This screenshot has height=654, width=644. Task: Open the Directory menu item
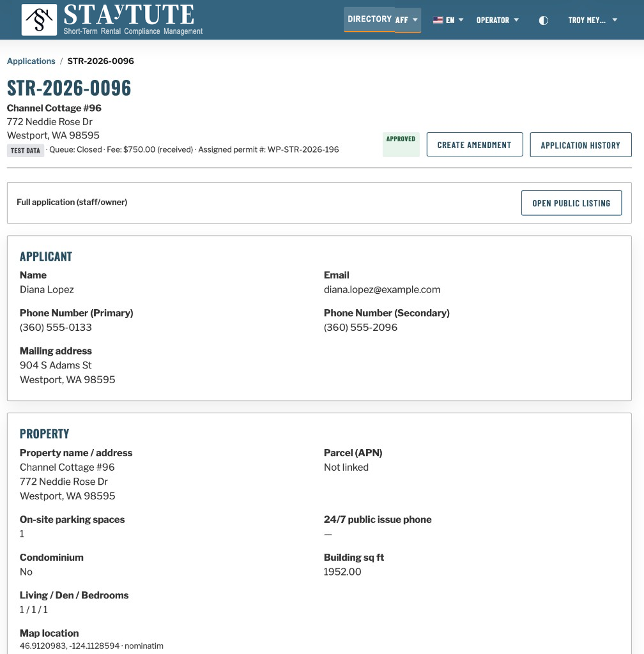point(369,19)
